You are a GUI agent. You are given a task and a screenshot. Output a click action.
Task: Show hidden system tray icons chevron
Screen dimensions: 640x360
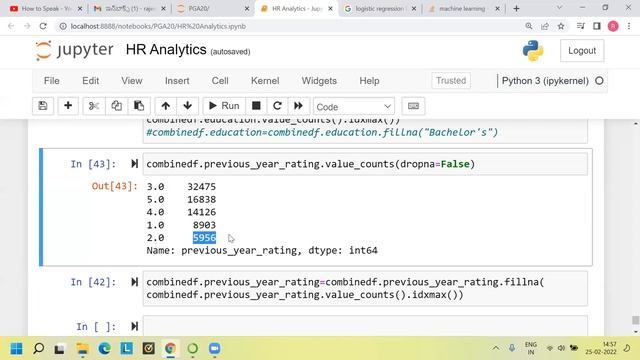[x=496, y=348]
